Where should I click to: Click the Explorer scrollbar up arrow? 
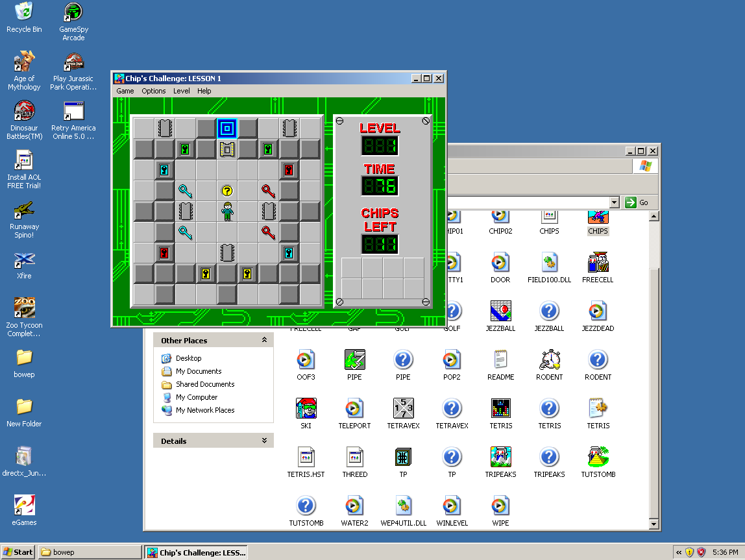pos(653,217)
